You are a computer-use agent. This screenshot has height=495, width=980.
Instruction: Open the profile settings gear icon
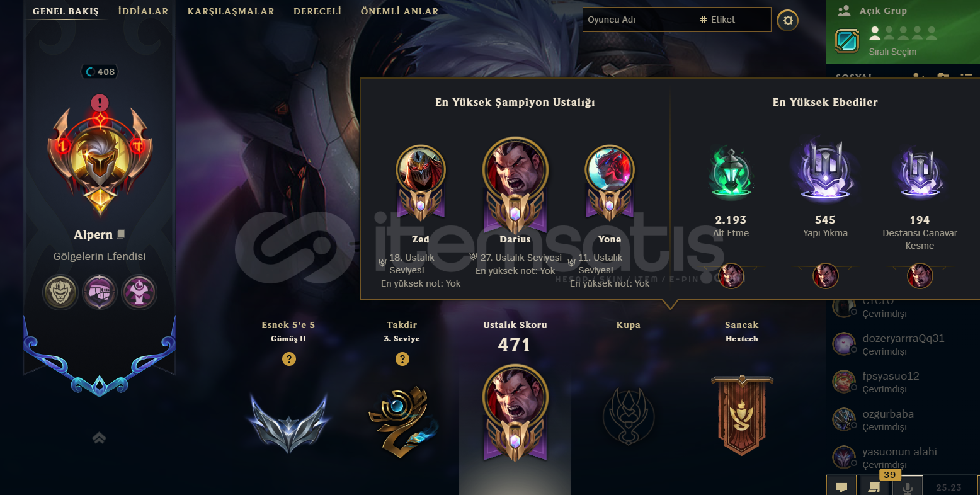tap(787, 20)
